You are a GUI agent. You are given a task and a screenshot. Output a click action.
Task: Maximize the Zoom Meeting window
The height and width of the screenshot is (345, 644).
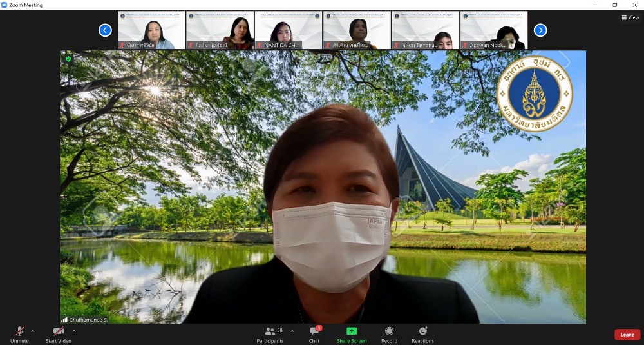pos(615,5)
